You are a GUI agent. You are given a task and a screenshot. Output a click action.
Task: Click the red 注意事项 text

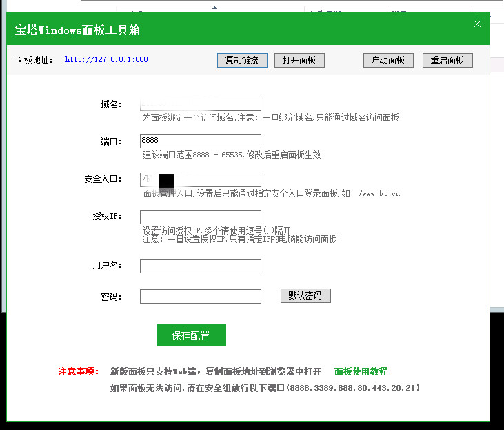point(79,371)
